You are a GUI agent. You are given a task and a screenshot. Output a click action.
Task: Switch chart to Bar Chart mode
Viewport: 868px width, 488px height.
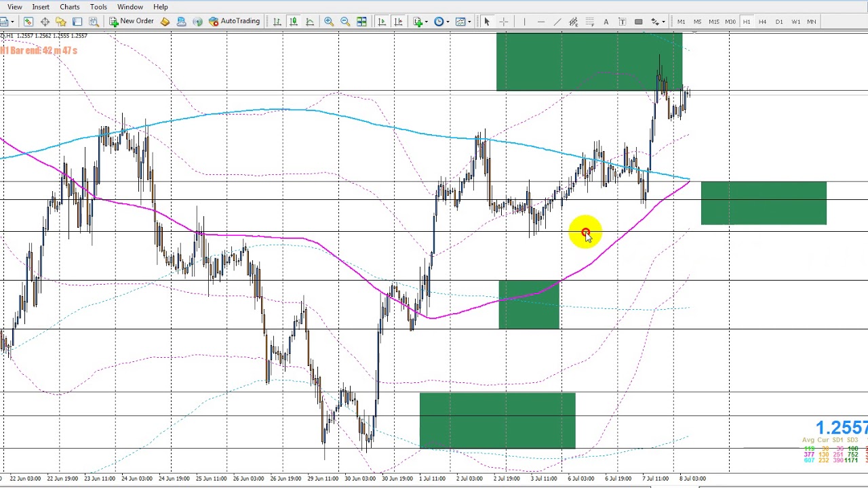click(x=277, y=22)
